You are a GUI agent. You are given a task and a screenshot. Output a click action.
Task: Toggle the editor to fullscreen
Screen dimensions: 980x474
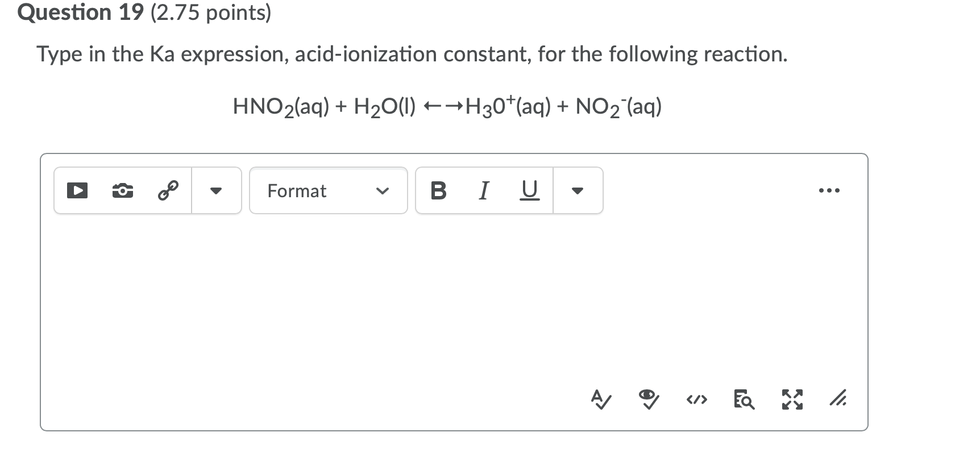(791, 400)
